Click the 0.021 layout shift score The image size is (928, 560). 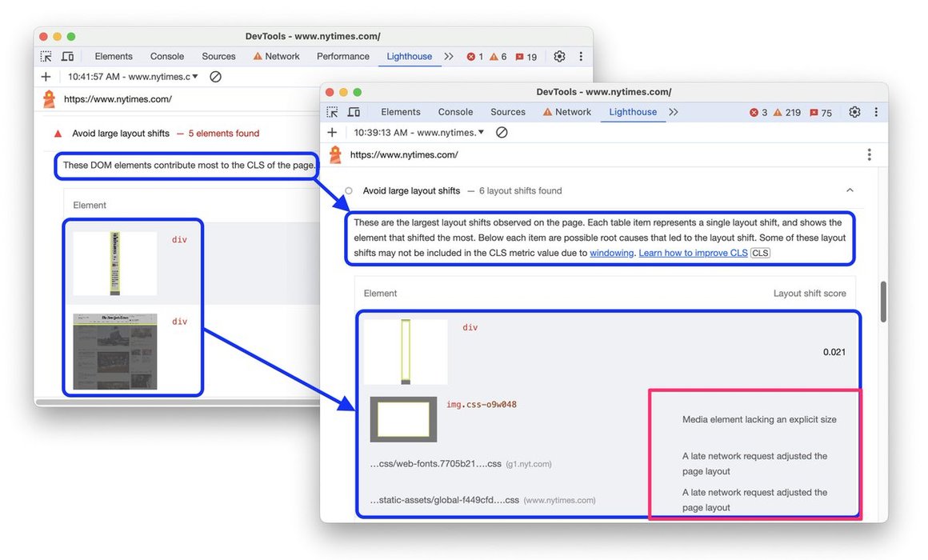point(834,352)
